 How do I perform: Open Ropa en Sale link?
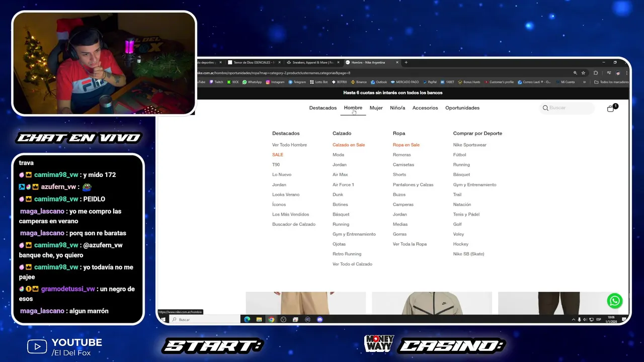point(406,145)
